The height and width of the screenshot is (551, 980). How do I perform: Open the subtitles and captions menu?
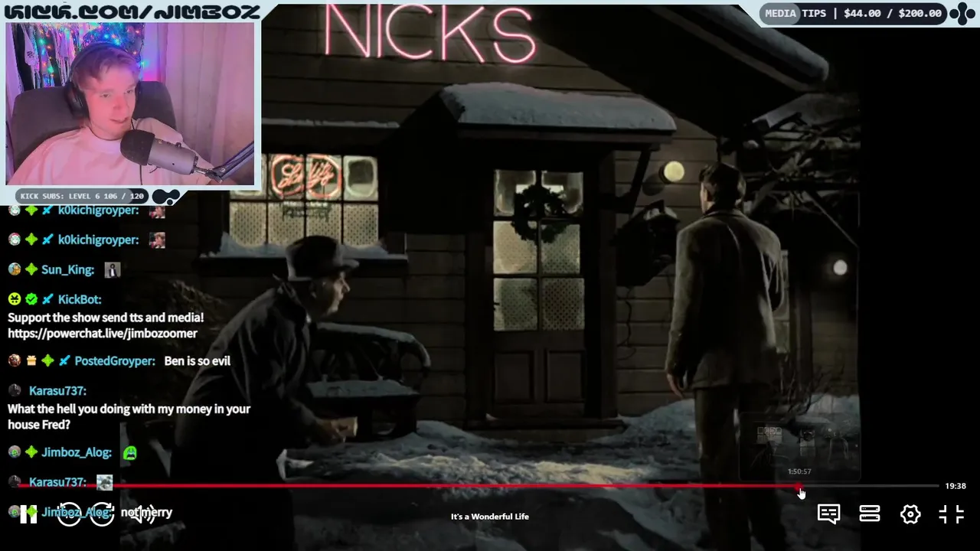pyautogui.click(x=828, y=514)
